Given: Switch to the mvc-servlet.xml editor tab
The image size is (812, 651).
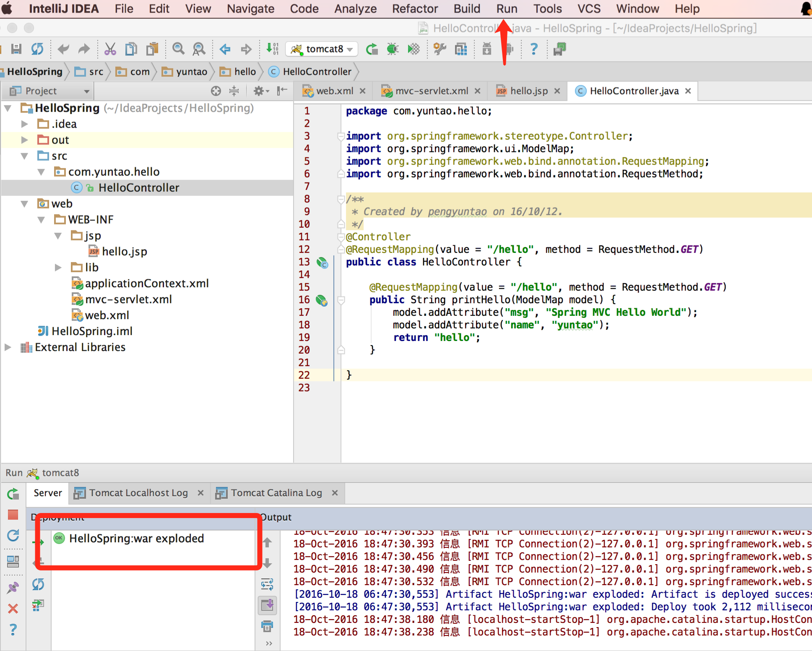Looking at the screenshot, I should 432,91.
